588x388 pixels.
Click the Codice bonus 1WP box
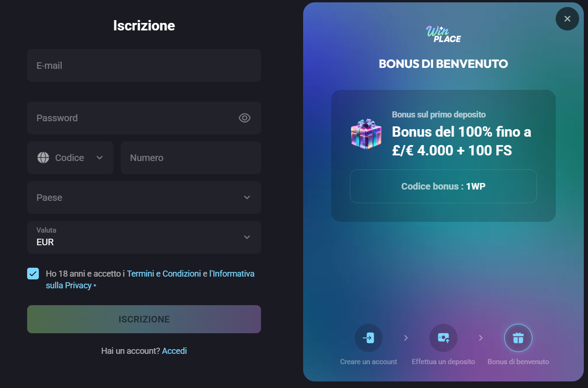[443, 186]
